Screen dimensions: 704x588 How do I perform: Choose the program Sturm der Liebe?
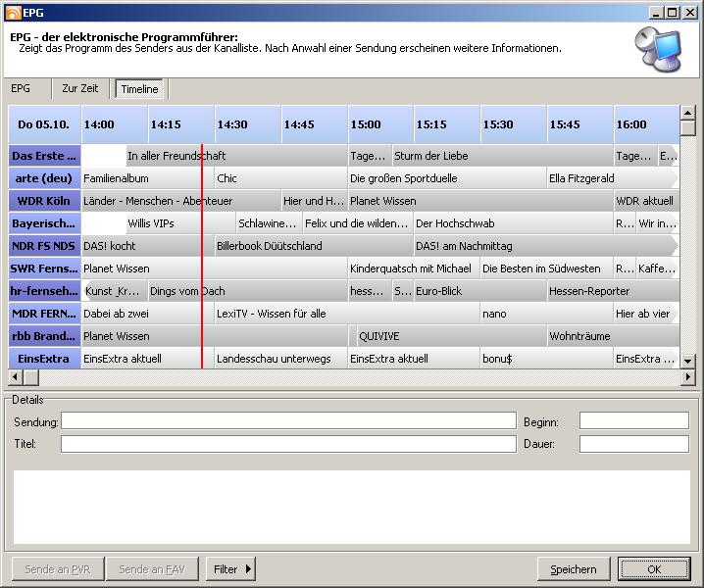501,156
